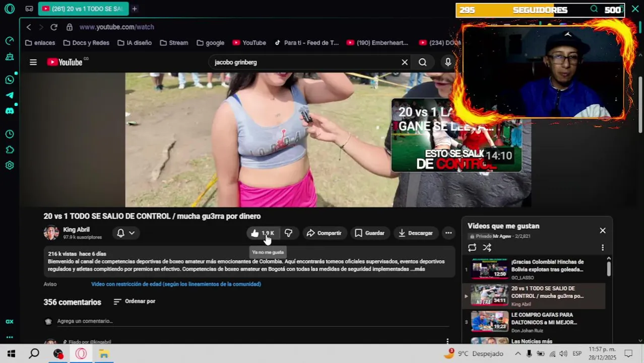Reload the current YouTube page

(x=54, y=27)
